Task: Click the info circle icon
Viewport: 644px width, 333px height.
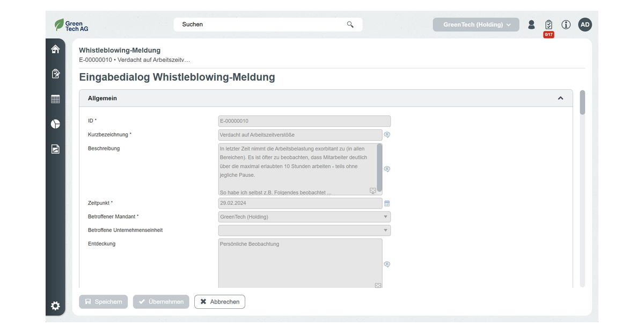Action: 566,25
